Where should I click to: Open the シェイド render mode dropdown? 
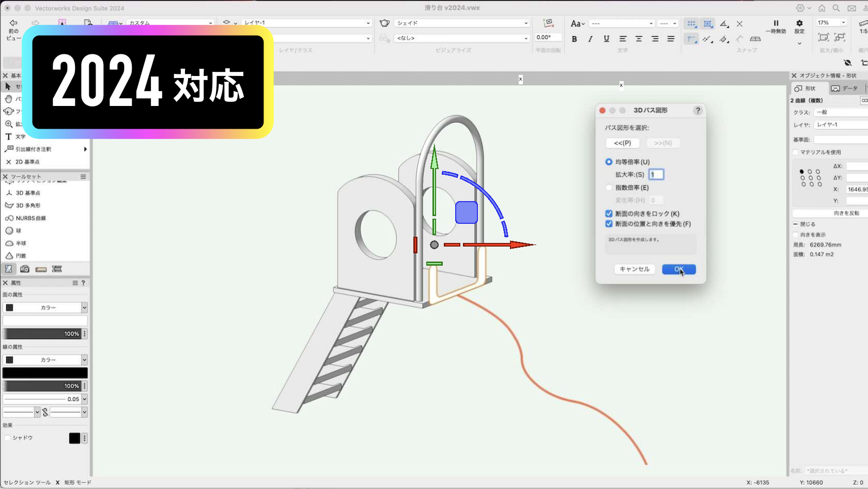coord(462,23)
